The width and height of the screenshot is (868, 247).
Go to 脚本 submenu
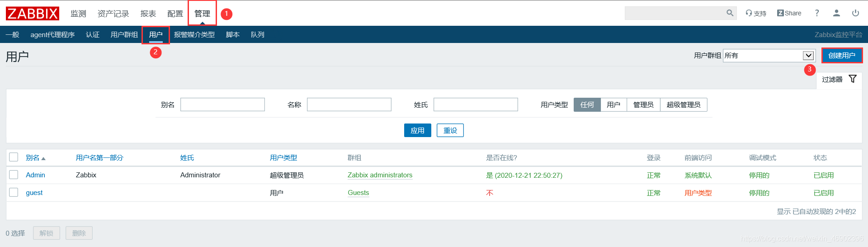pos(233,34)
